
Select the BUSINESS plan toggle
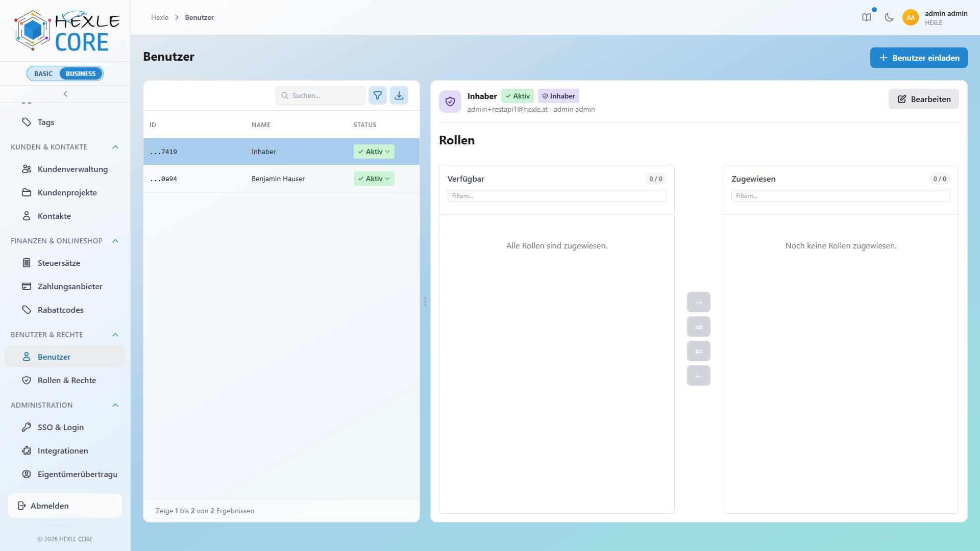pyautogui.click(x=81, y=73)
